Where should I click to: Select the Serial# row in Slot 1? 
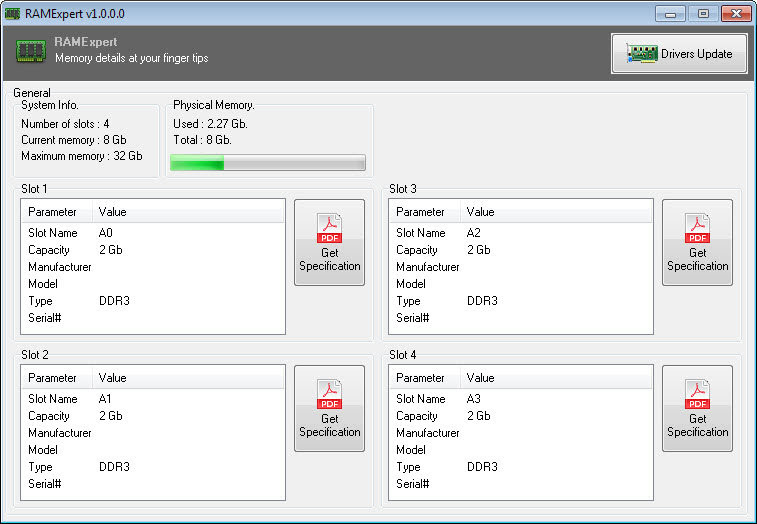click(x=153, y=318)
